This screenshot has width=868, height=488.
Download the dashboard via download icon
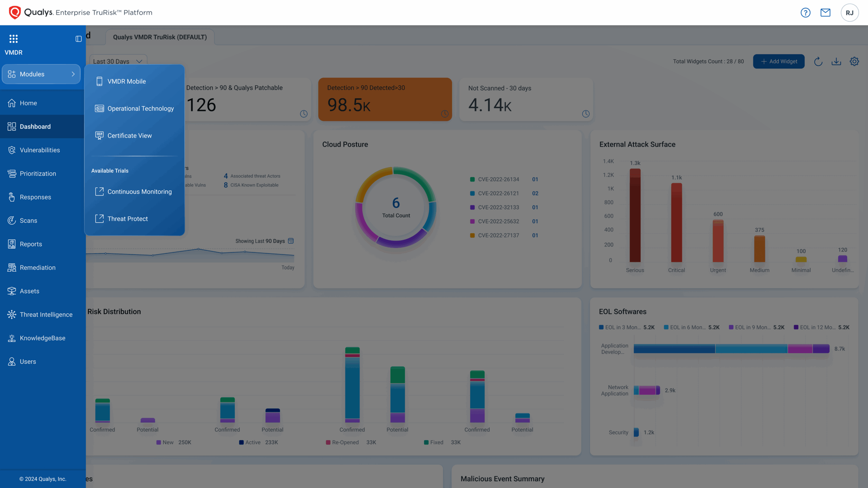click(836, 61)
